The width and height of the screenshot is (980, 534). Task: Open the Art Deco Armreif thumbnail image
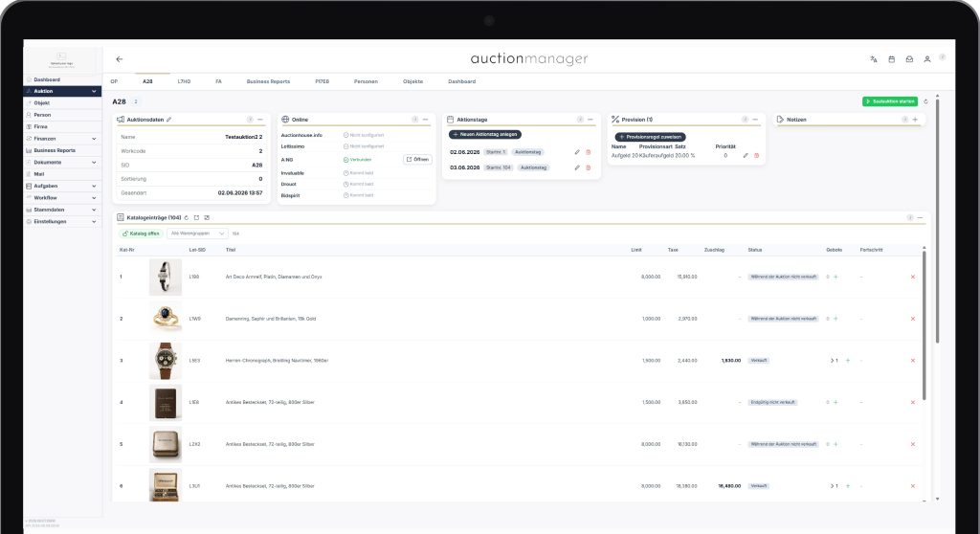(x=166, y=277)
